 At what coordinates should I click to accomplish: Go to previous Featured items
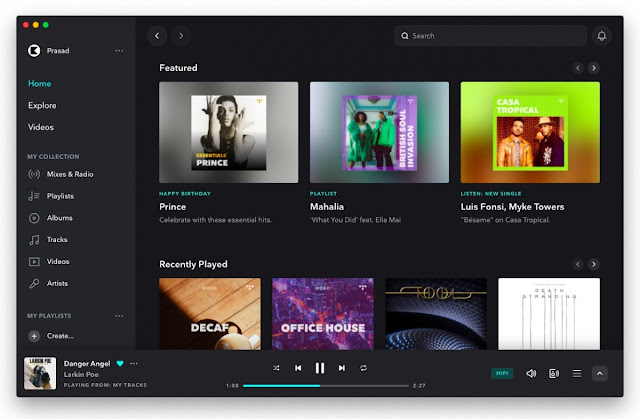pyautogui.click(x=578, y=68)
